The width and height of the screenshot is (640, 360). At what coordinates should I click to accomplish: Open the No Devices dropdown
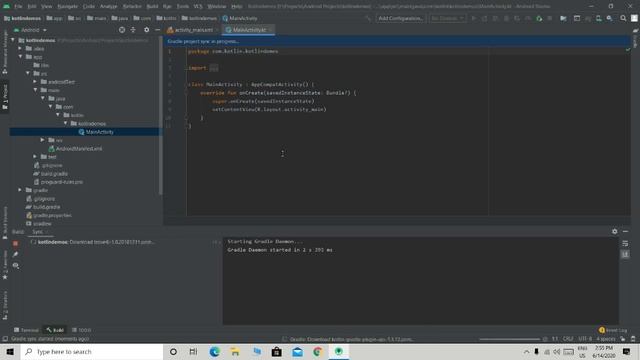(x=447, y=18)
